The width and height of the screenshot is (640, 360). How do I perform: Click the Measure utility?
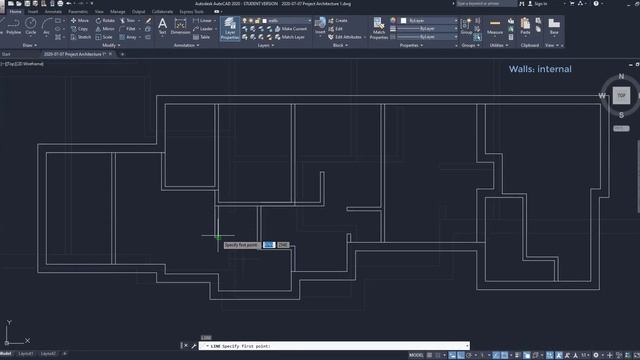pos(495,27)
